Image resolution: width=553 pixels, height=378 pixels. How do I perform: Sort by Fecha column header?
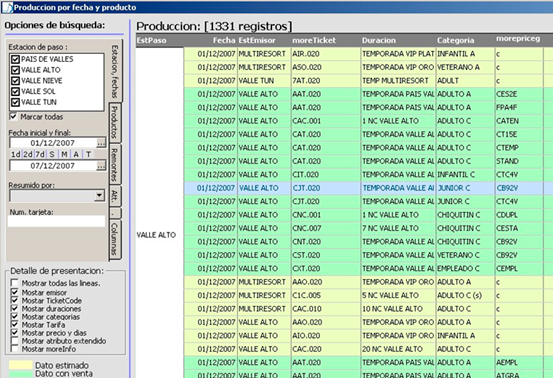pos(210,40)
